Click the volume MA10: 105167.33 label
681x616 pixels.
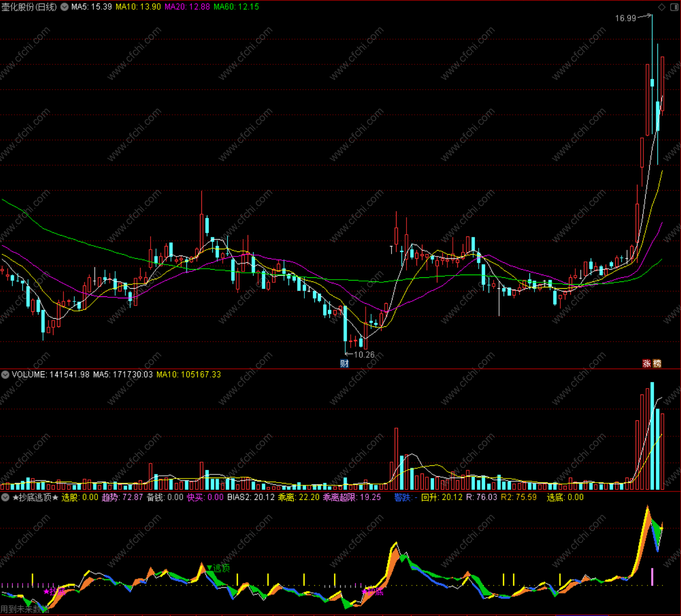coord(189,375)
